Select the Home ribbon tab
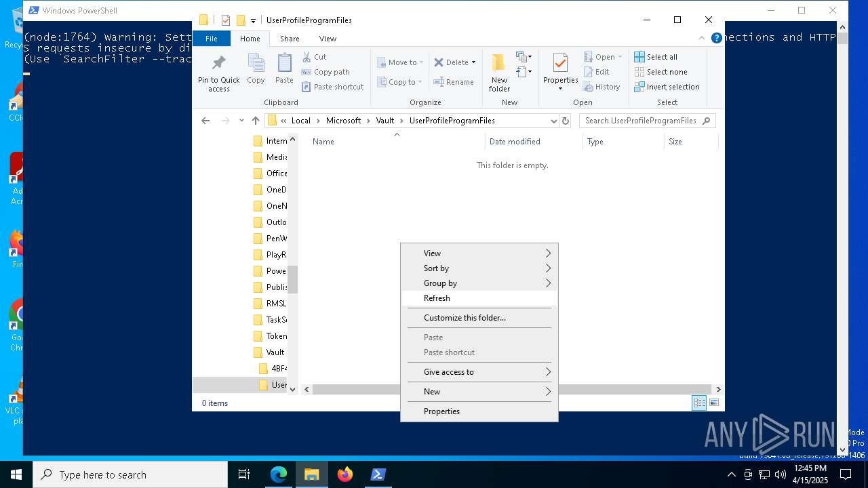The width and height of the screenshot is (868, 488). tap(250, 39)
